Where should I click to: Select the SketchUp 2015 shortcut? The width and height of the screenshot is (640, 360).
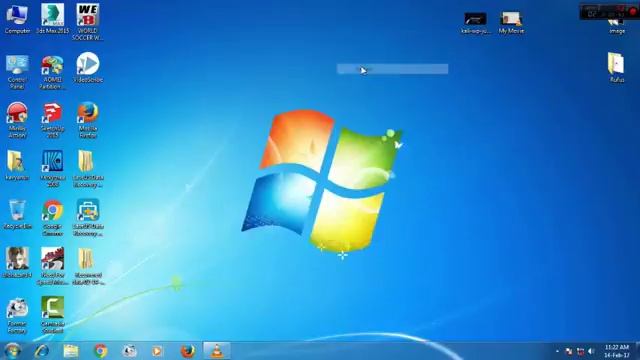[x=52, y=120]
